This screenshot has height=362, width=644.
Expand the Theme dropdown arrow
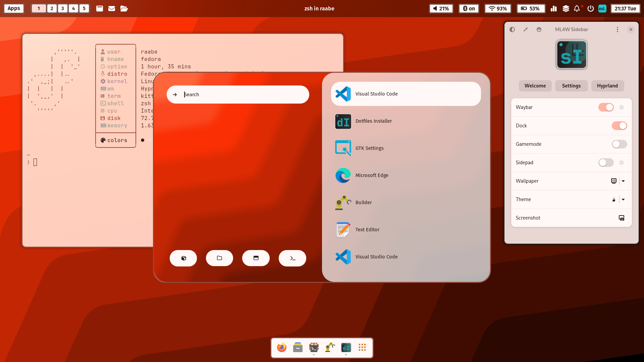point(623,199)
